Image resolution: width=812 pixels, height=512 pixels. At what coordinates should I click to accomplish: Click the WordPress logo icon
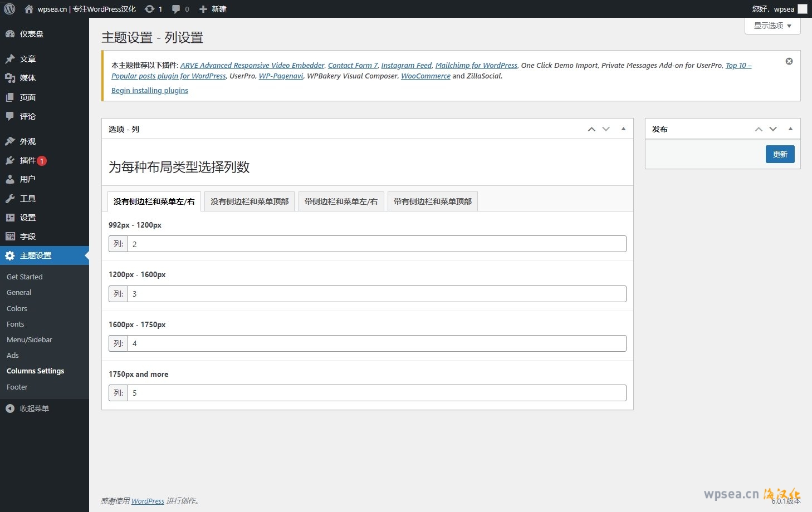(9, 9)
